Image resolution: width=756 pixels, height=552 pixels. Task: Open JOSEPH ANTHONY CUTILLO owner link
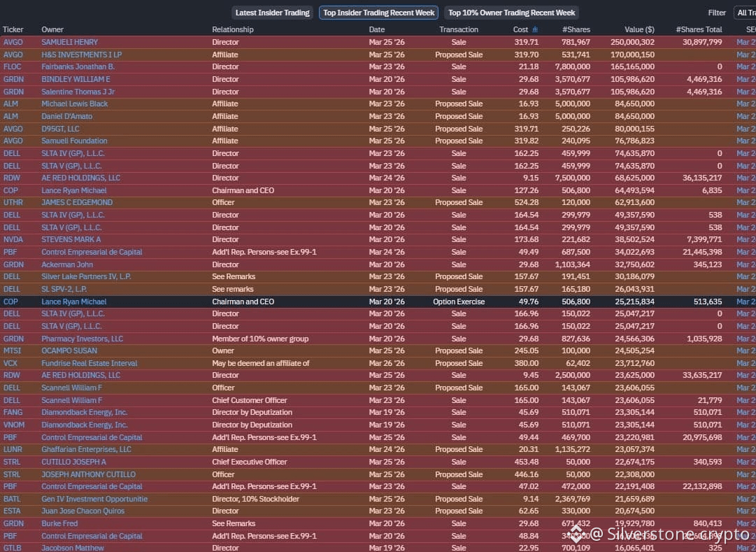pos(89,474)
